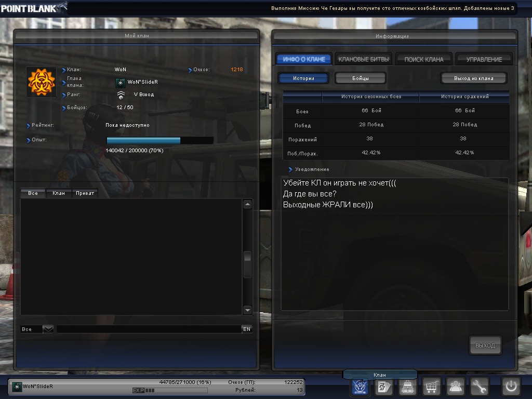
Task: Click clan leader name WoN*SlideR
Action: click(x=142, y=82)
